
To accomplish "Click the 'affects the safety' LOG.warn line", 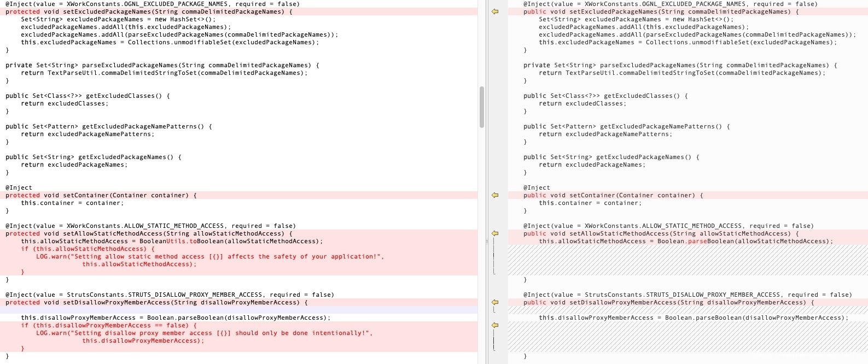I will (209, 256).
